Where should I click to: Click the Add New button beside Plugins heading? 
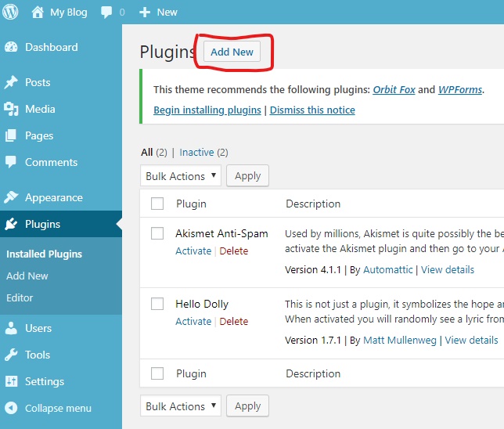(x=232, y=52)
